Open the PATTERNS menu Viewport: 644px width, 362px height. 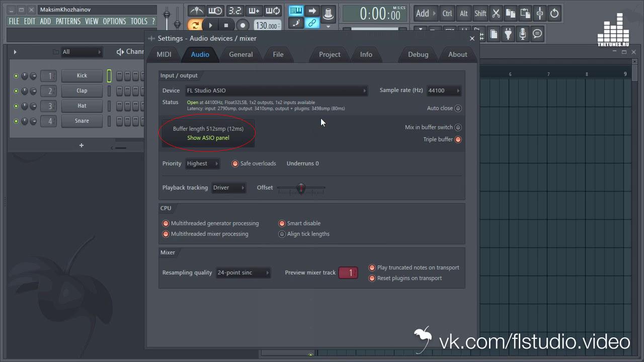click(68, 21)
